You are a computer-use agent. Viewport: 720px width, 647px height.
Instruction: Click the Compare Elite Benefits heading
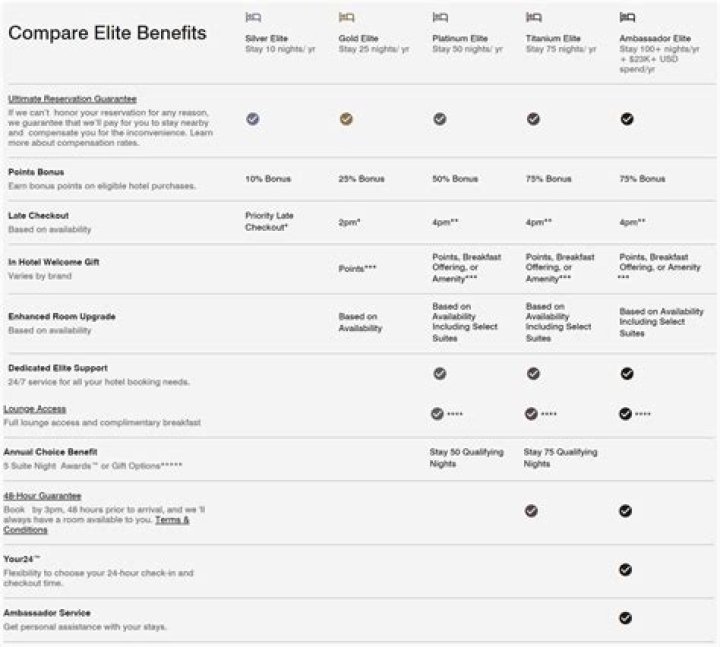[x=107, y=33]
